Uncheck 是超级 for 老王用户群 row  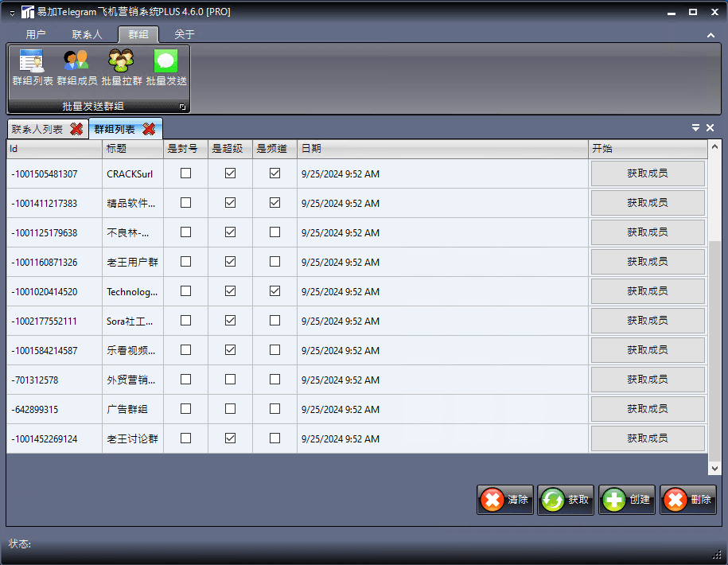(x=230, y=262)
